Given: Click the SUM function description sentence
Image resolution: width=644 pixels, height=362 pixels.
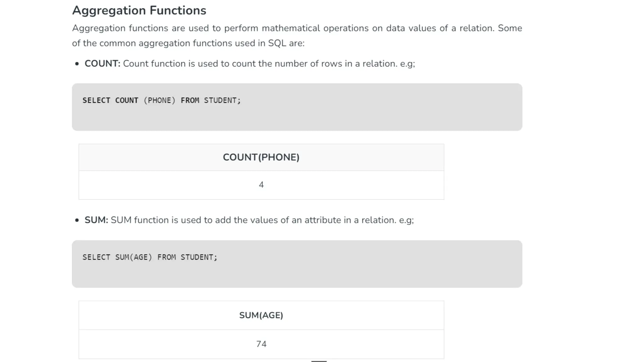Looking at the screenshot, I should pyautogui.click(x=262, y=220).
